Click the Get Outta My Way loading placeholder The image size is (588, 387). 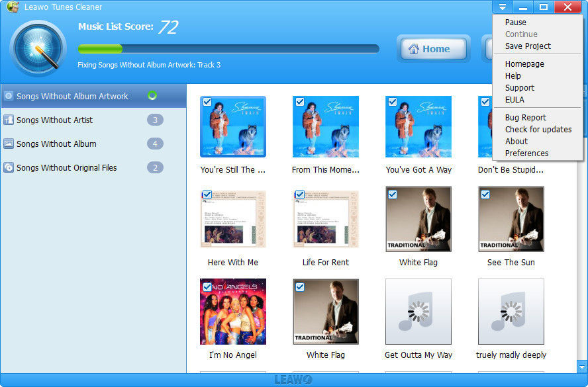(x=418, y=312)
